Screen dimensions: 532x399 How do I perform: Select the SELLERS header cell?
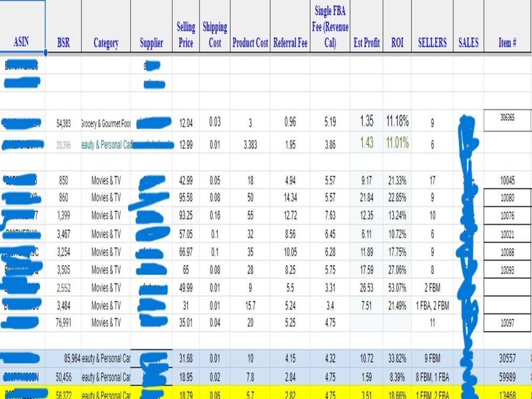(432, 26)
